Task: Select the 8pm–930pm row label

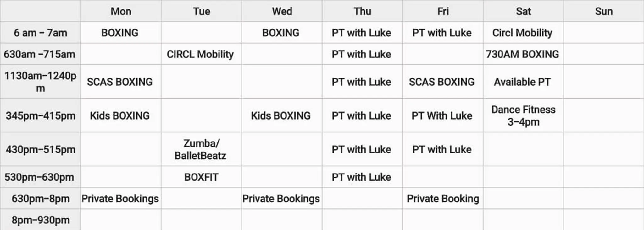Action: tap(40, 220)
